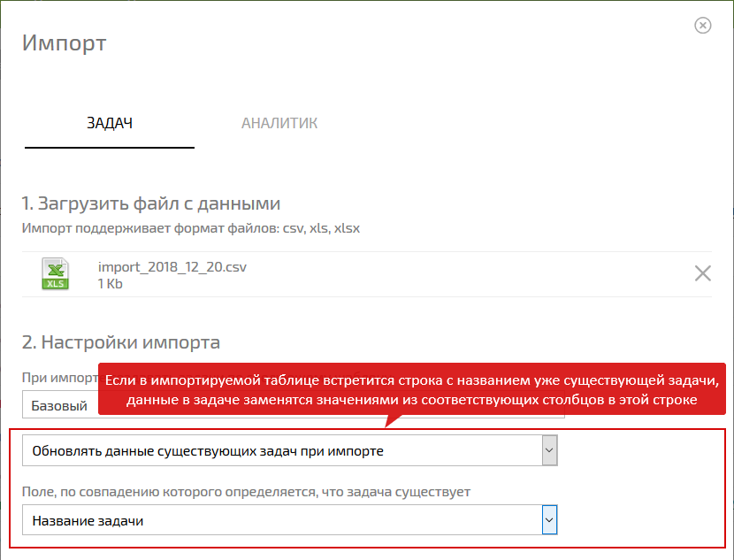
Task: Switch to the ЗАДАЧ tab
Action: click(110, 123)
